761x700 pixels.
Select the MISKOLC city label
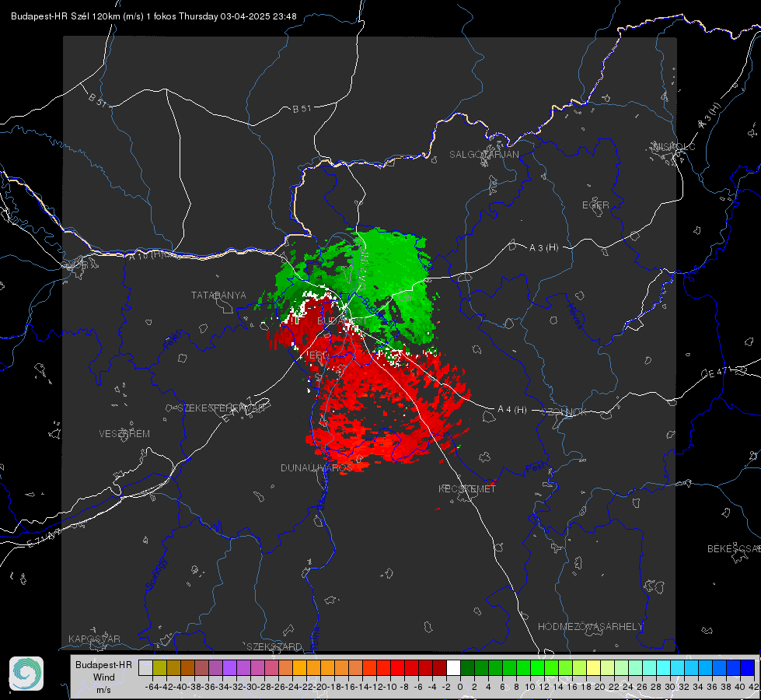point(675,146)
